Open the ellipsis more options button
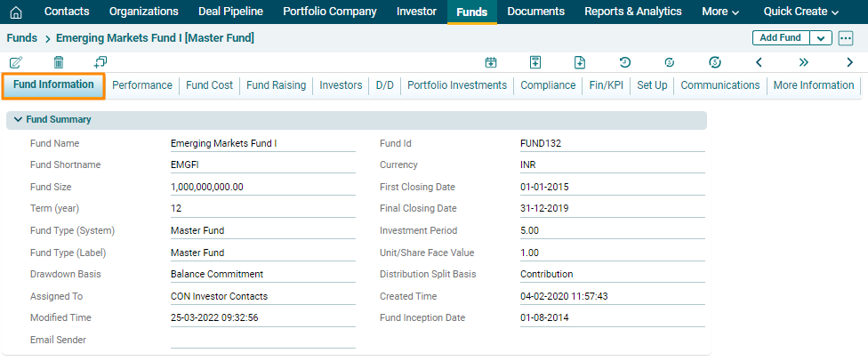This screenshot has width=868, height=361. [x=846, y=38]
